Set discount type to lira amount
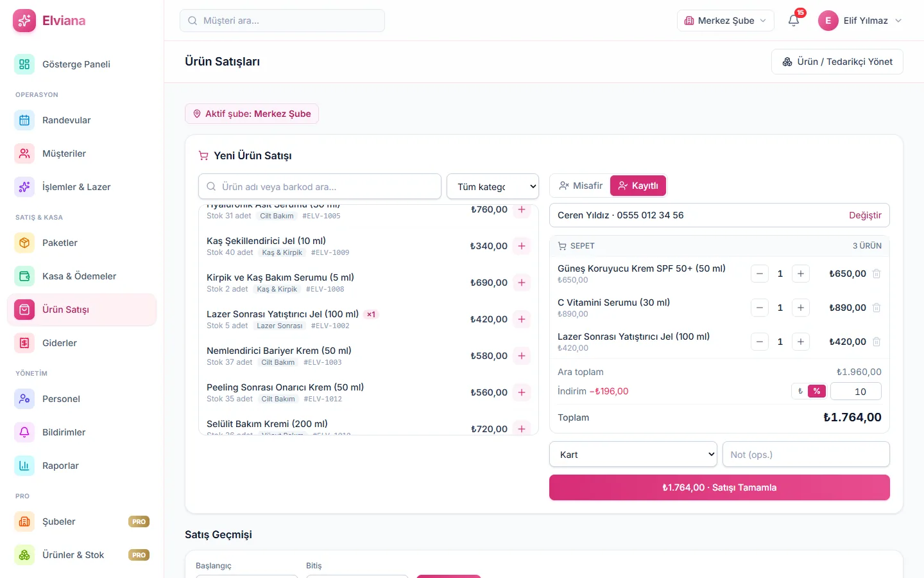The height and width of the screenshot is (578, 924). click(800, 391)
